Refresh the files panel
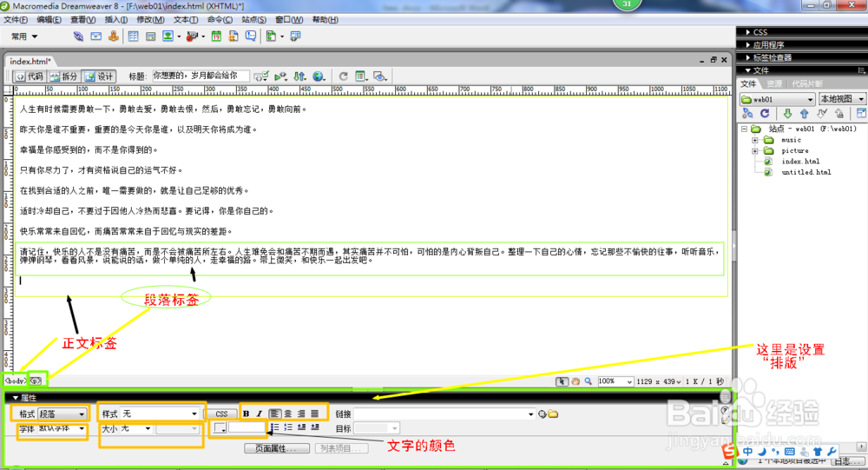This screenshot has height=470, width=868. [765, 114]
